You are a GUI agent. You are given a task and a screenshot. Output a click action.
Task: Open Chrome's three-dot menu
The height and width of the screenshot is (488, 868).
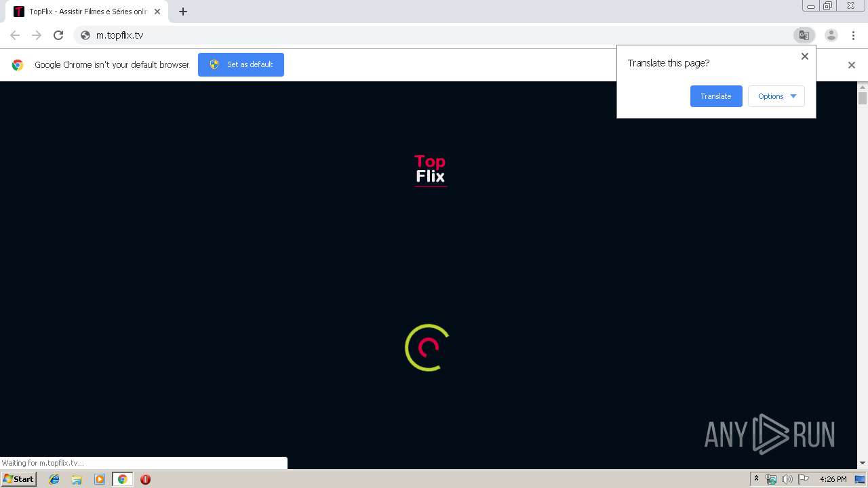click(853, 35)
